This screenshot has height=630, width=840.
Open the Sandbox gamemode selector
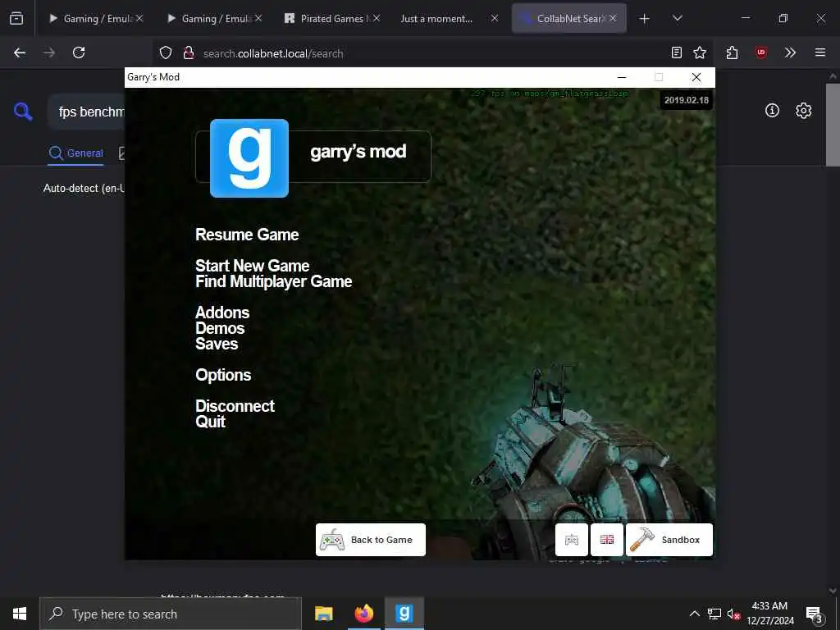(x=669, y=540)
